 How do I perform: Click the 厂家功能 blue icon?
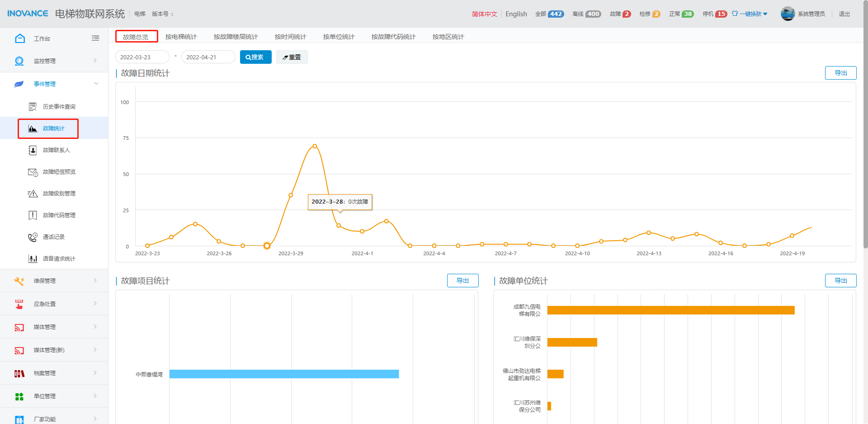[x=19, y=419]
